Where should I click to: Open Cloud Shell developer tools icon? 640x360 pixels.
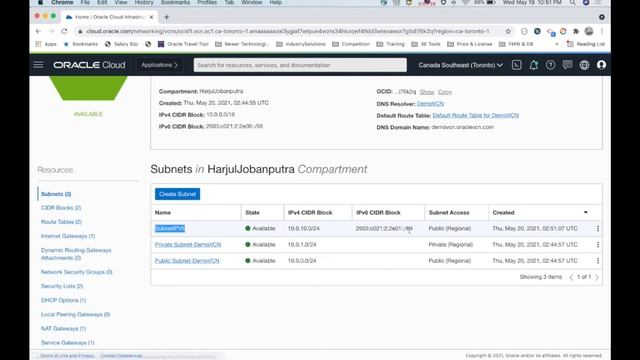tap(516, 65)
